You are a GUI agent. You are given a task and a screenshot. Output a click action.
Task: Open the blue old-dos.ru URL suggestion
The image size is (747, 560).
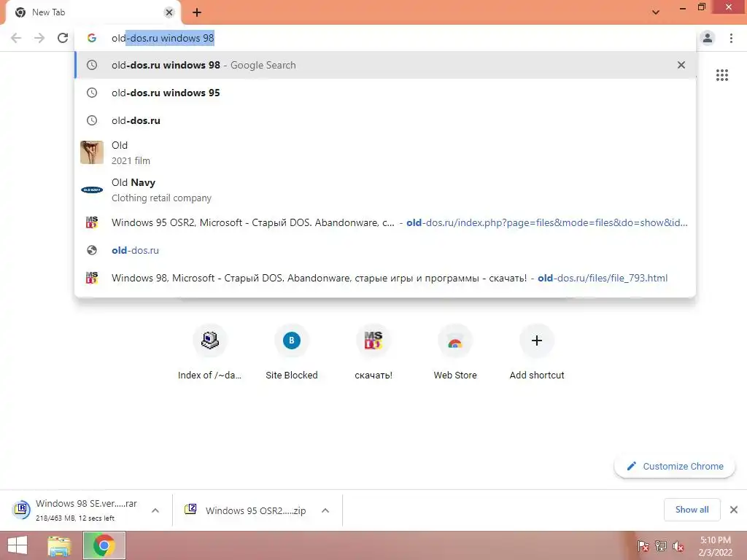385,250
